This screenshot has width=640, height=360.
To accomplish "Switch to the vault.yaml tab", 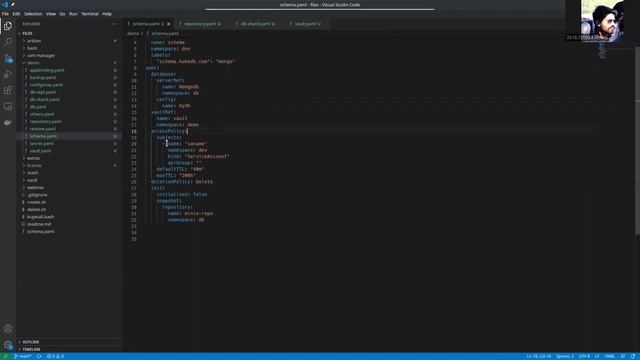I will click(307, 24).
